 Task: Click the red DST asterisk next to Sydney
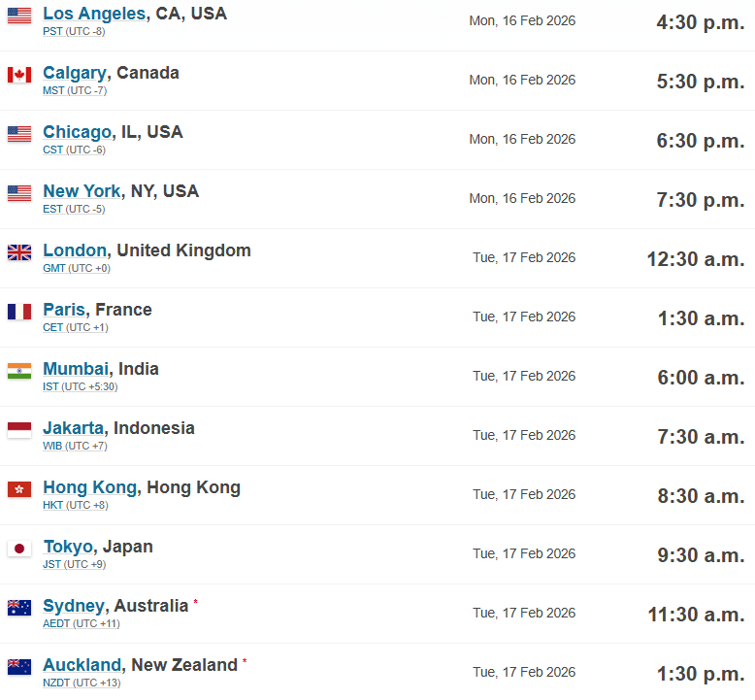pyautogui.click(x=196, y=603)
